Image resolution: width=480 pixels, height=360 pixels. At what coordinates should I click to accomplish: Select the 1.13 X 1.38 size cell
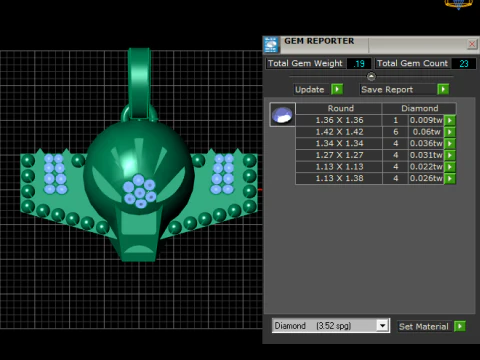(339, 179)
